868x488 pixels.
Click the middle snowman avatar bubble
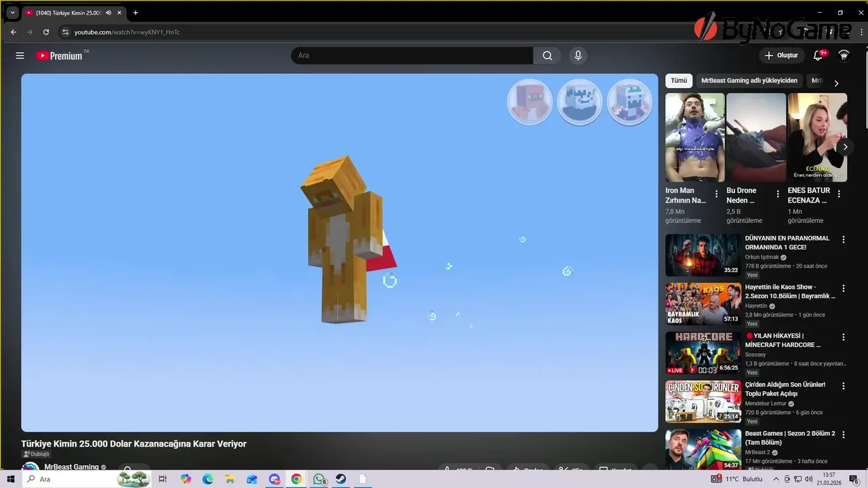580,102
